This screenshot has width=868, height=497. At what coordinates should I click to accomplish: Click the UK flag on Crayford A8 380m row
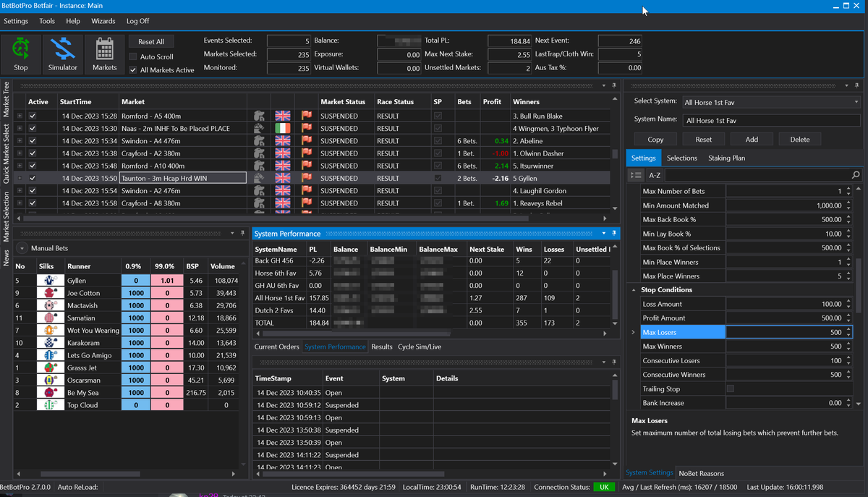click(x=283, y=203)
